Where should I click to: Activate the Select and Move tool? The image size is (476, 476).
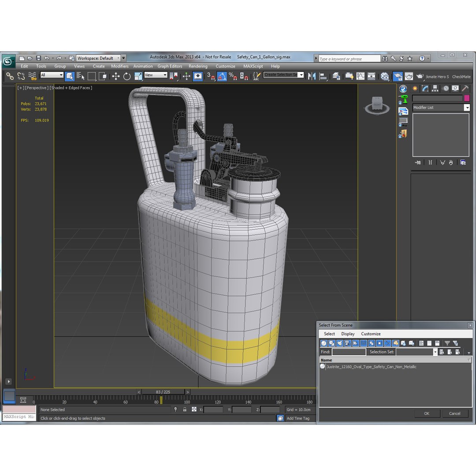tap(115, 76)
